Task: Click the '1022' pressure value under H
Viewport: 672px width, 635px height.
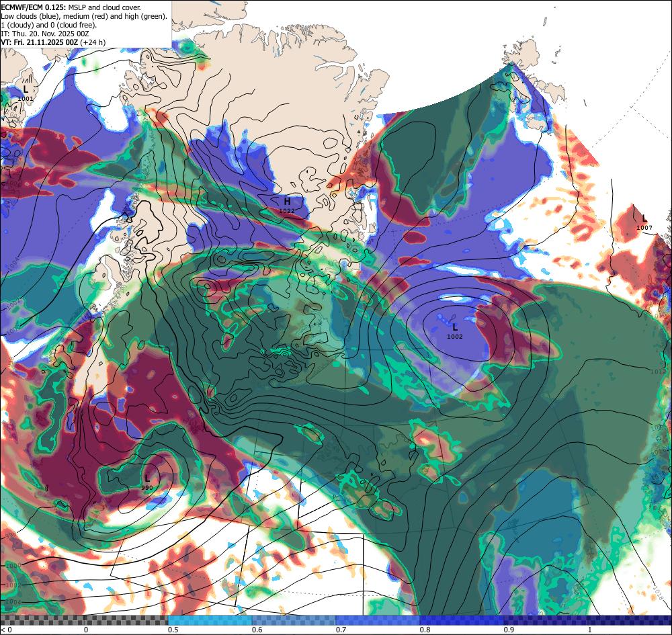Action: click(x=287, y=211)
